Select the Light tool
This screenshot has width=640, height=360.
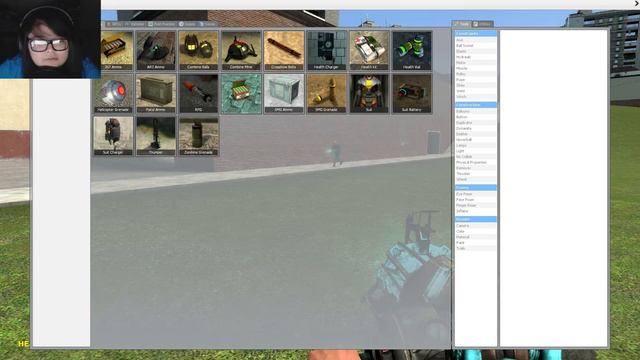[476, 151]
